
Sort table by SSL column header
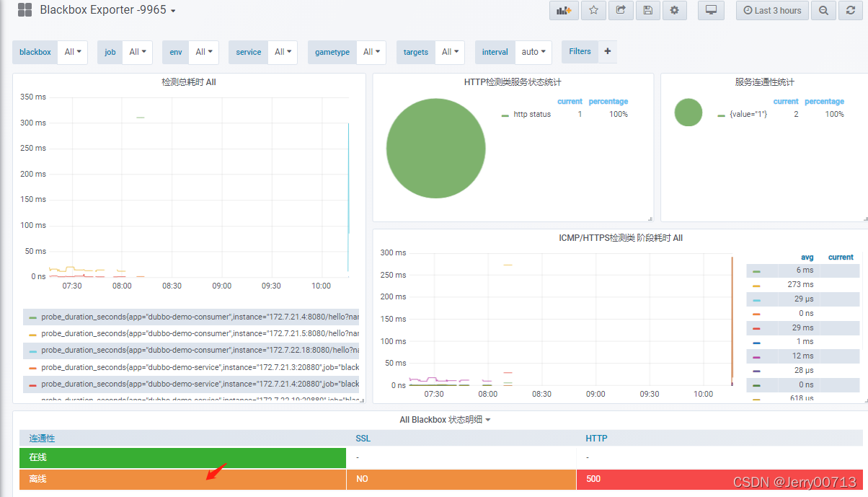[x=363, y=439]
